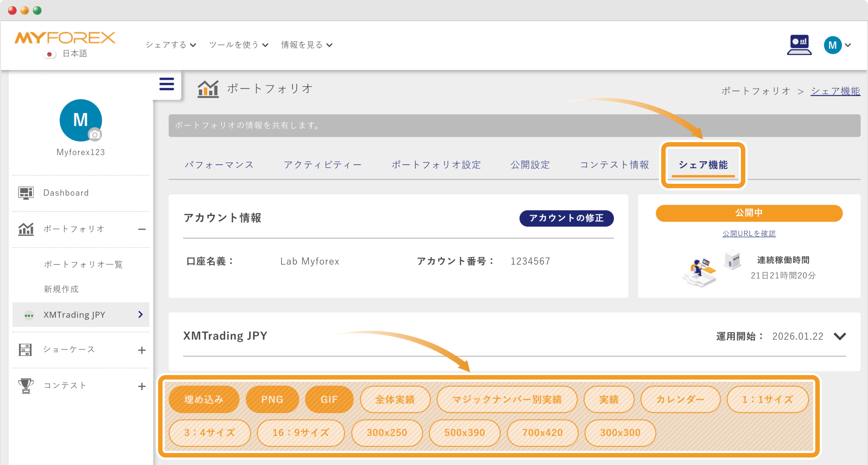Viewport: 868px width, 465px height.
Task: Open the 公開URLを確認 link
Action: [749, 233]
